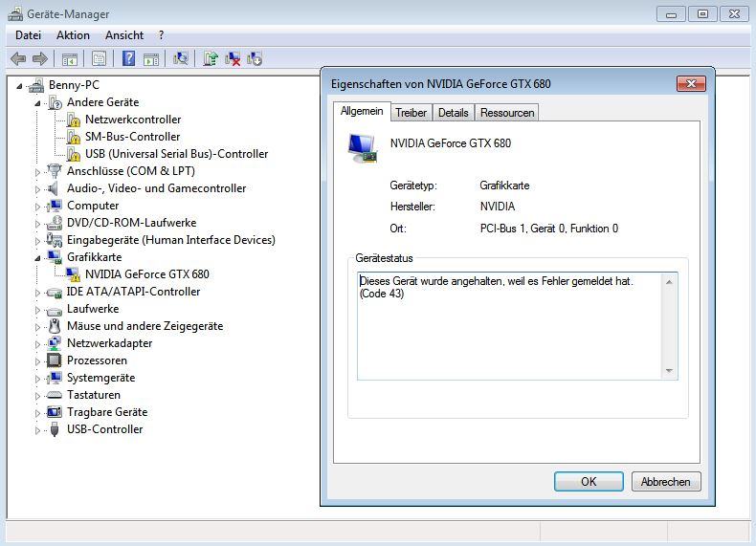Maximize the Geräte-Manager window
Image resolution: width=756 pixels, height=546 pixels.
(703, 14)
